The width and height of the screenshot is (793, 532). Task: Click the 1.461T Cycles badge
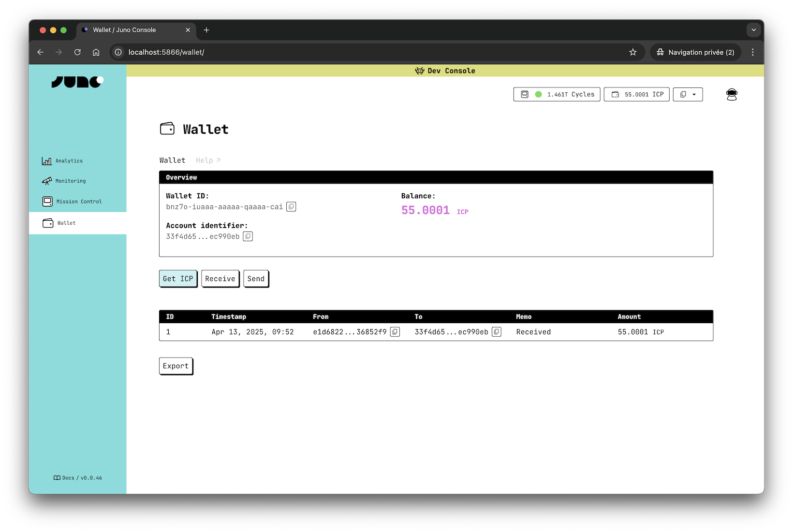click(x=556, y=94)
